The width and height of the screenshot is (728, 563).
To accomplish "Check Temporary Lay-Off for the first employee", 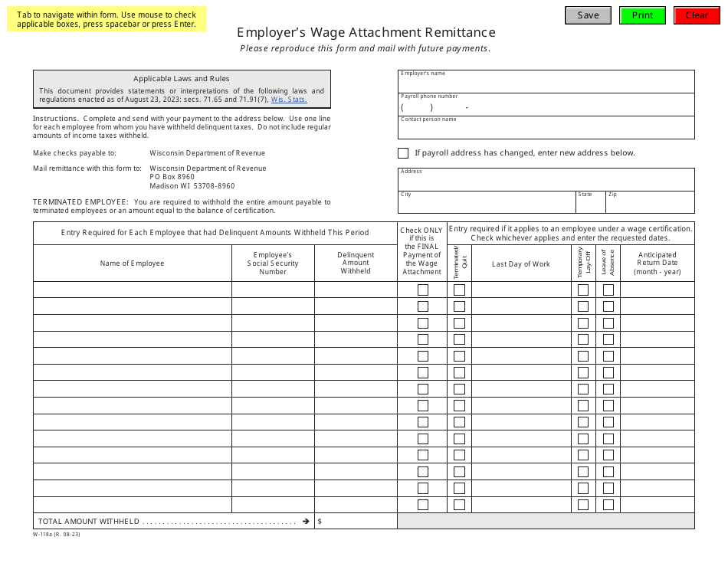I will click(x=583, y=290).
